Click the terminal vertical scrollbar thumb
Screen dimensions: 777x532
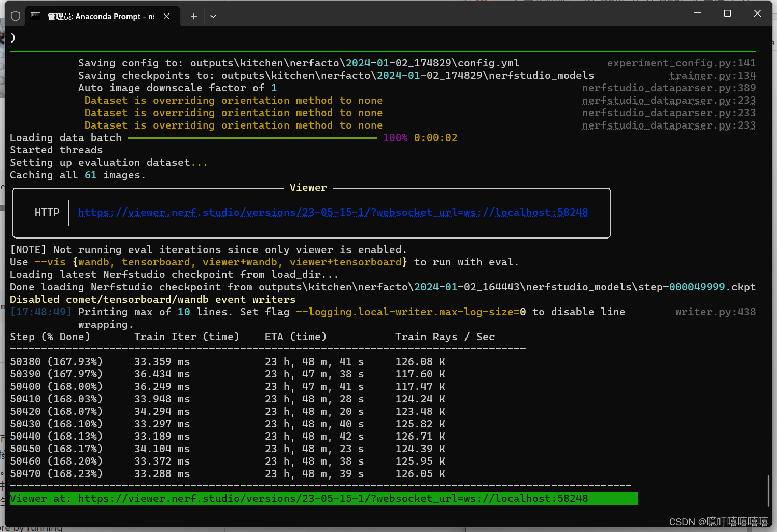point(768,490)
